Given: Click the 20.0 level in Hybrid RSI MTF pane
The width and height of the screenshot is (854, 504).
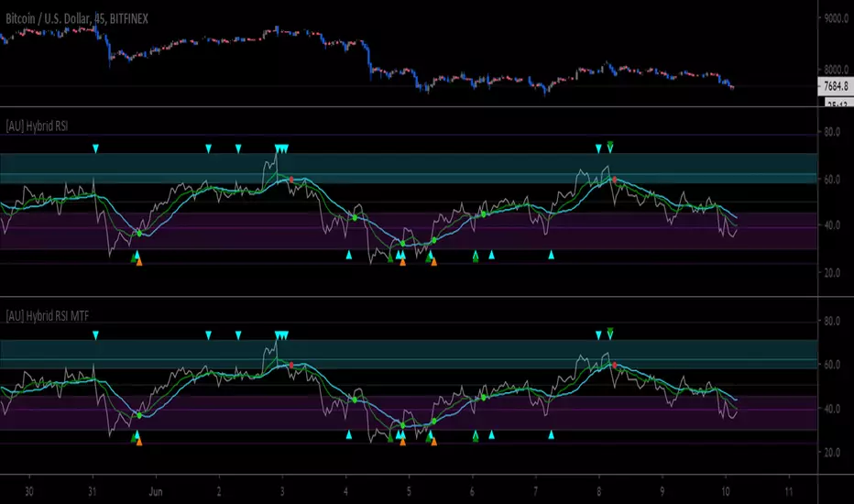Looking at the screenshot, I should 833,453.
